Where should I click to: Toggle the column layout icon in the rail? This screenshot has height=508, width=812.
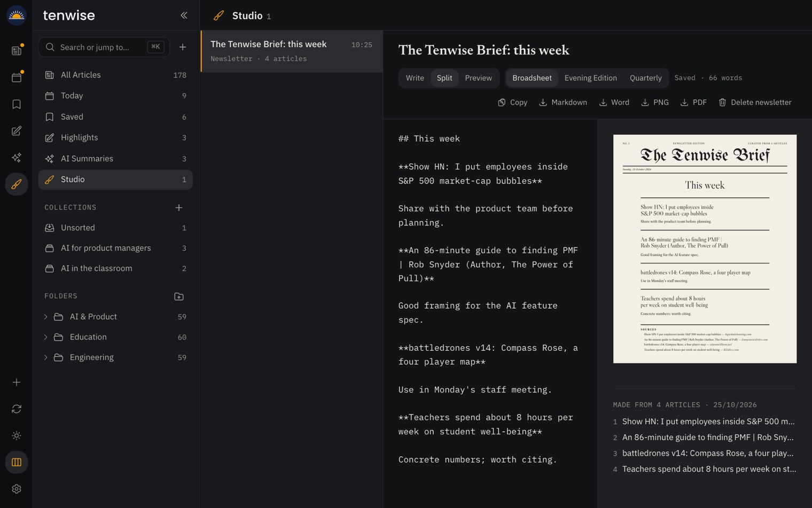coord(17,463)
